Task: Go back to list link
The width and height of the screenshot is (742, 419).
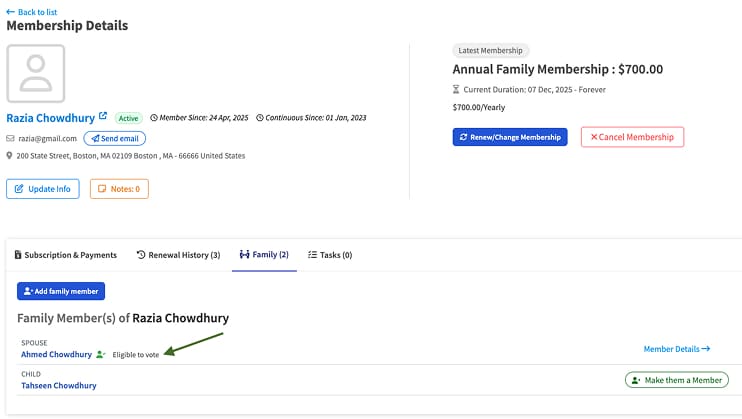Action: [32, 12]
